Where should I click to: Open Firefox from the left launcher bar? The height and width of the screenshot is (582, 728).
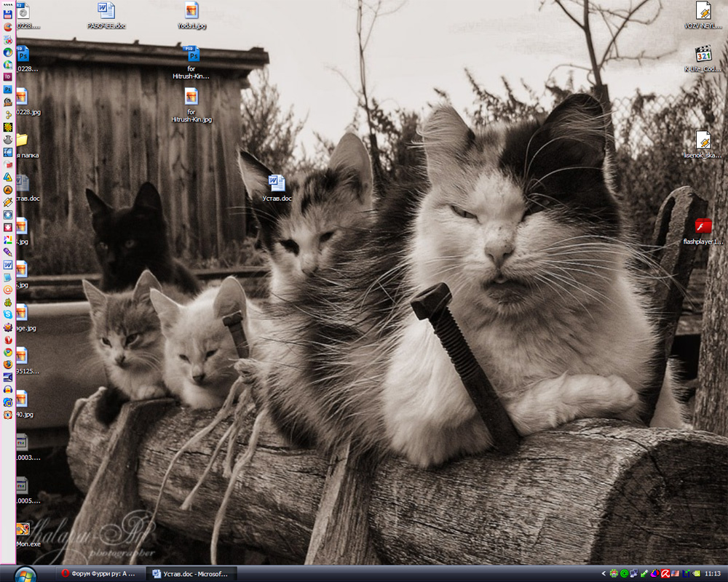[x=8, y=364]
